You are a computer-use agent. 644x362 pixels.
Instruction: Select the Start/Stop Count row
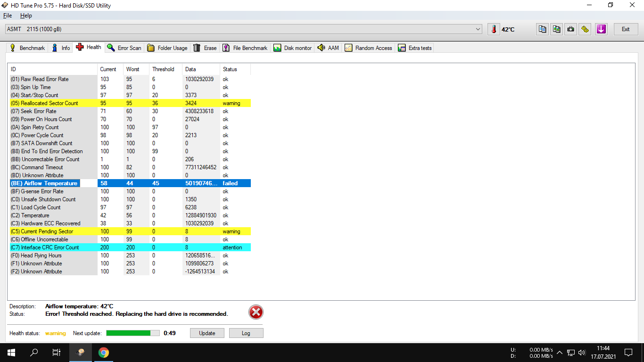130,95
